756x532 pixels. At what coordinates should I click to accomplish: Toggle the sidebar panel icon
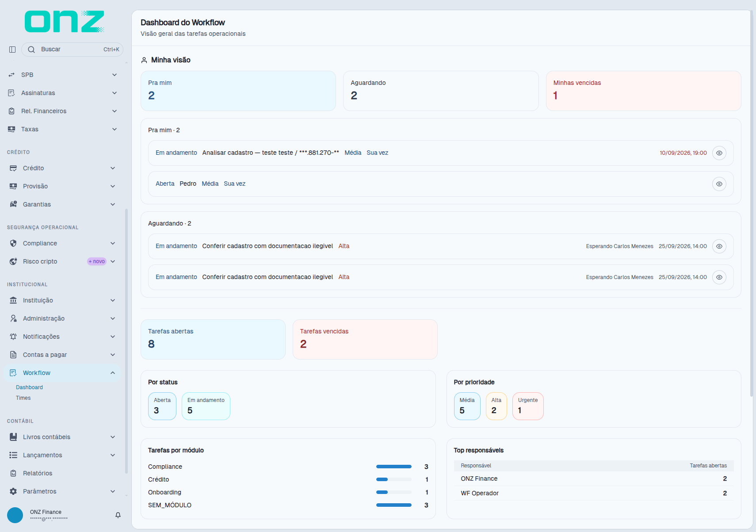coord(12,50)
